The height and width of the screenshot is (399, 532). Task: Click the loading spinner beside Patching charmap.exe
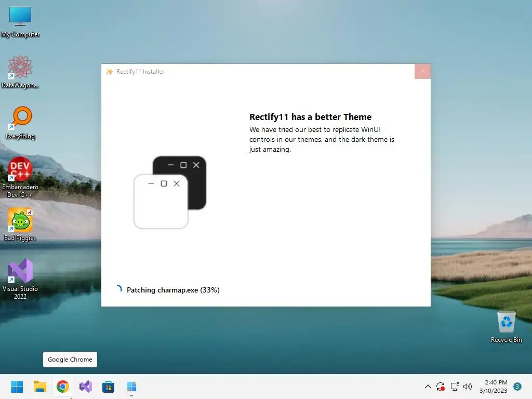pos(119,289)
